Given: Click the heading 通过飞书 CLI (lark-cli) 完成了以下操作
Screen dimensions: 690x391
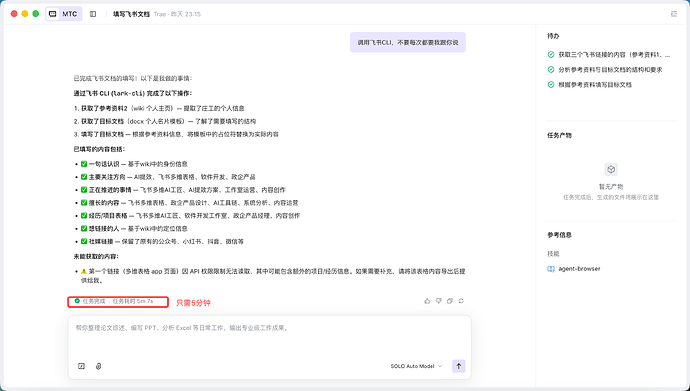Looking at the screenshot, I should click(x=133, y=93).
